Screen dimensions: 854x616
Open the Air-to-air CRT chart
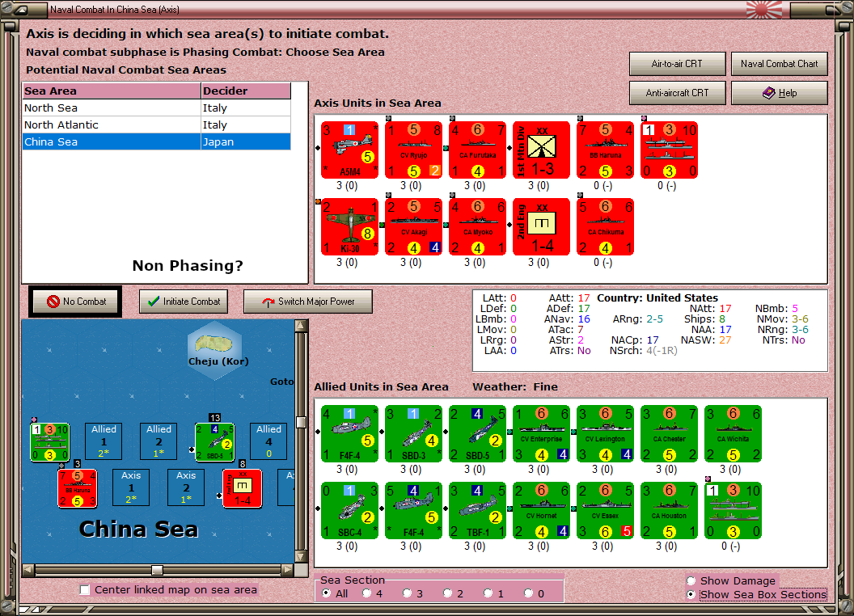[677, 64]
